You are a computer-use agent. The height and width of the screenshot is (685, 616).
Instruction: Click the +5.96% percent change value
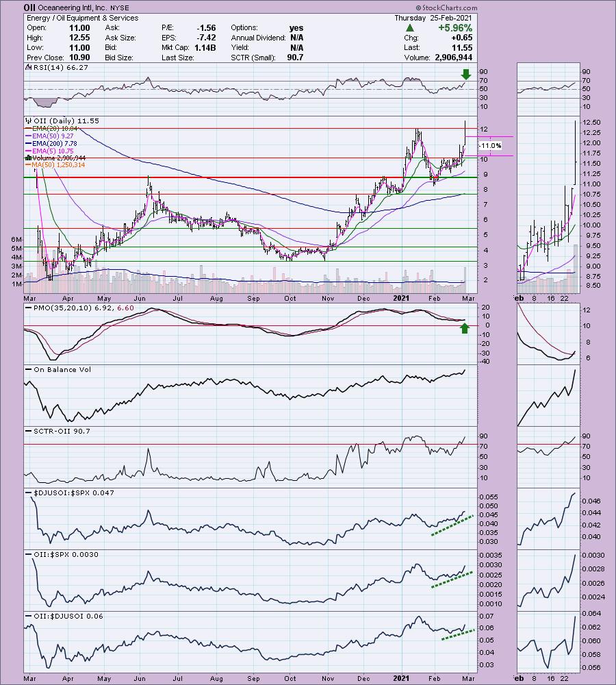(455, 27)
